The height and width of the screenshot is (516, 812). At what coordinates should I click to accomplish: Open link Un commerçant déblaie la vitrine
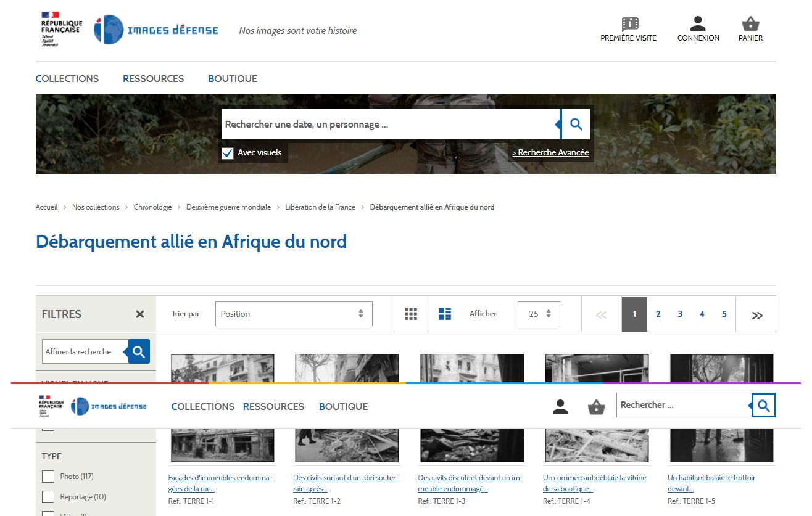click(595, 483)
